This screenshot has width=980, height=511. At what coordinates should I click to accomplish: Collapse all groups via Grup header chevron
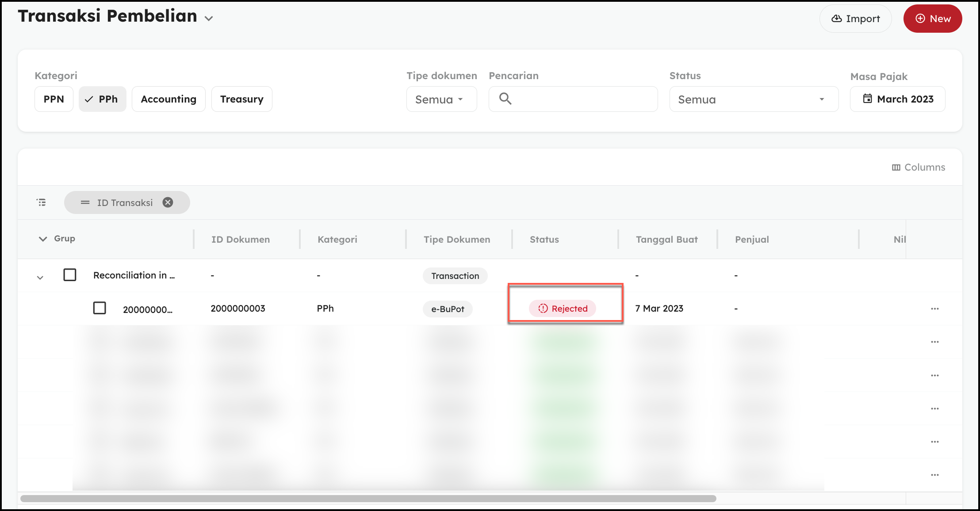point(43,239)
